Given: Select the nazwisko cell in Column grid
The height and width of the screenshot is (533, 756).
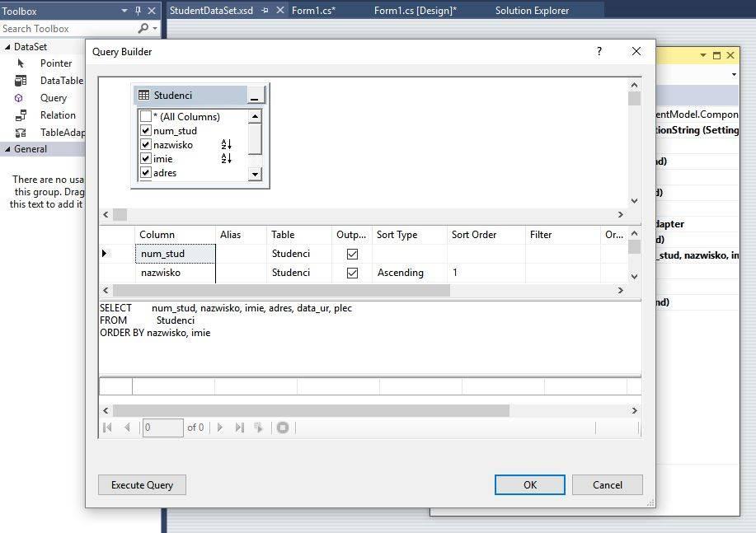Looking at the screenshot, I should click(176, 273).
